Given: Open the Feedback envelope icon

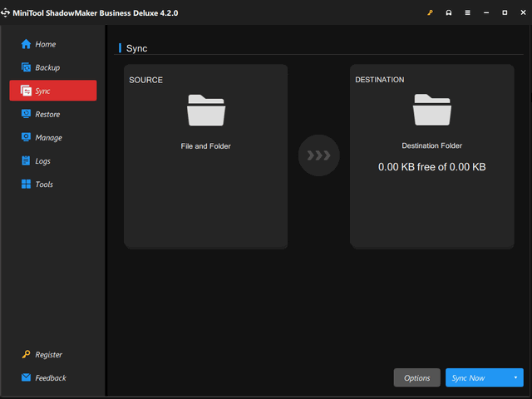Looking at the screenshot, I should point(26,377).
